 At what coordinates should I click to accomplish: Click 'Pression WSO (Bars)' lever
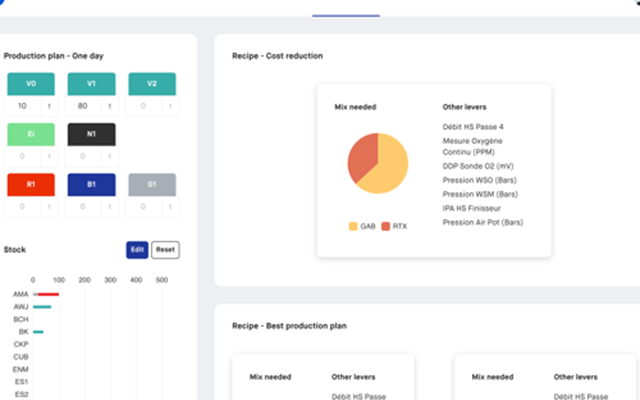(480, 180)
